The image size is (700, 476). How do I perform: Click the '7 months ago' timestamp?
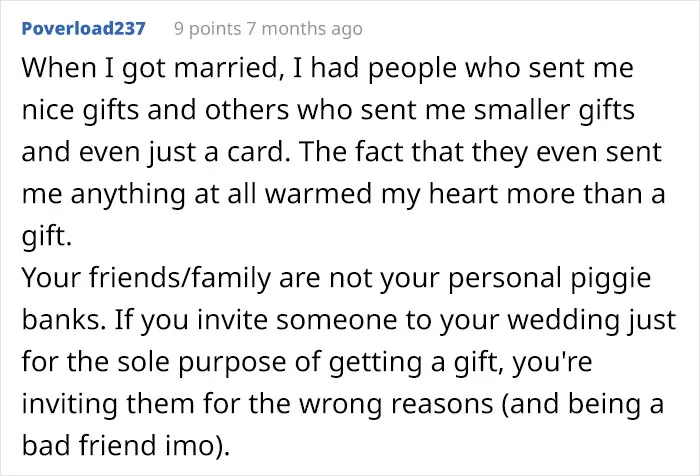pyautogui.click(x=304, y=29)
